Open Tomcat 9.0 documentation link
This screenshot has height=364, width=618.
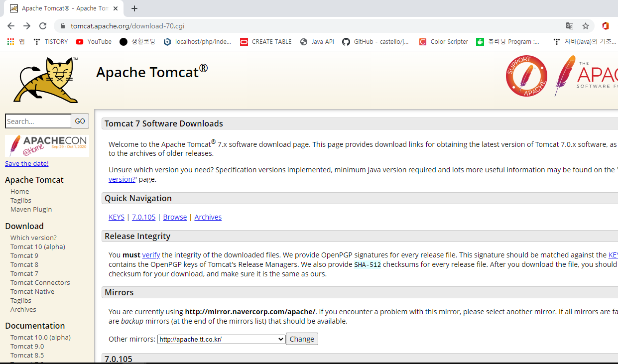[27, 347]
